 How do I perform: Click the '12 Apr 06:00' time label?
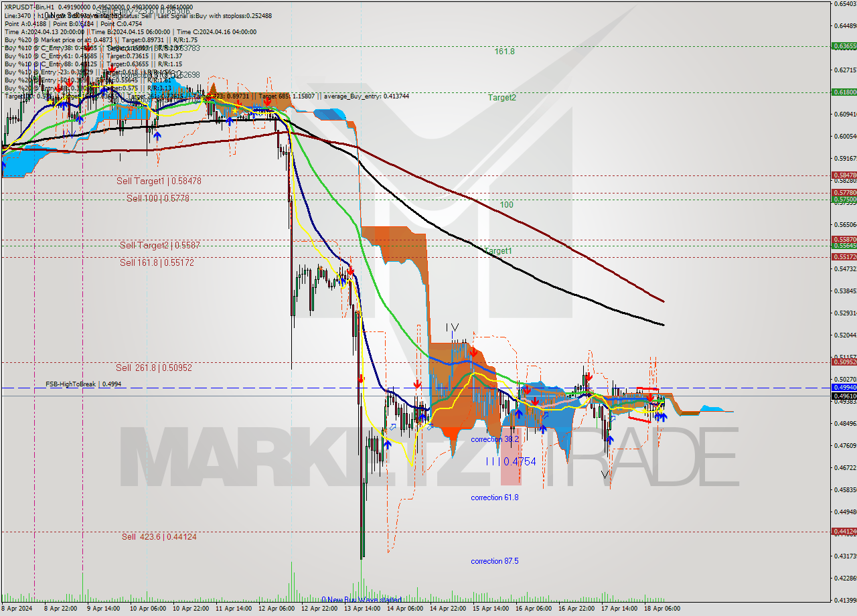277,609
